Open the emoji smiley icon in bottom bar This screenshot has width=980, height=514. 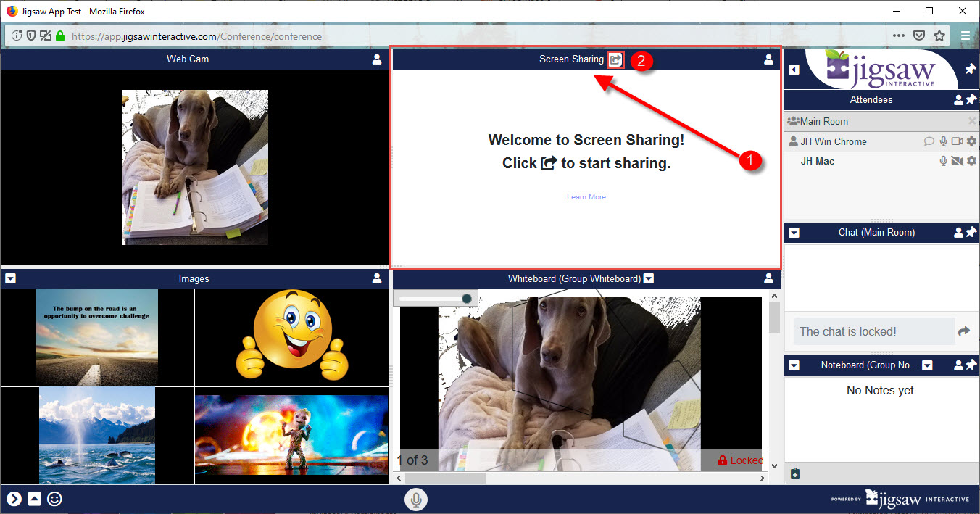(x=54, y=499)
